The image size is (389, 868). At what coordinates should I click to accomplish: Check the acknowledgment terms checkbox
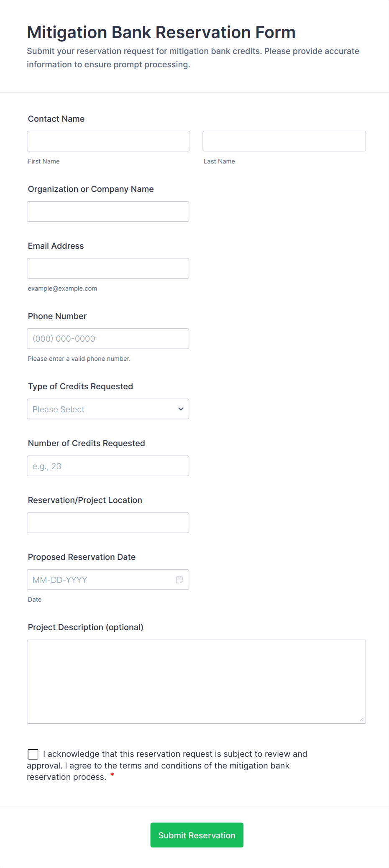tap(33, 754)
